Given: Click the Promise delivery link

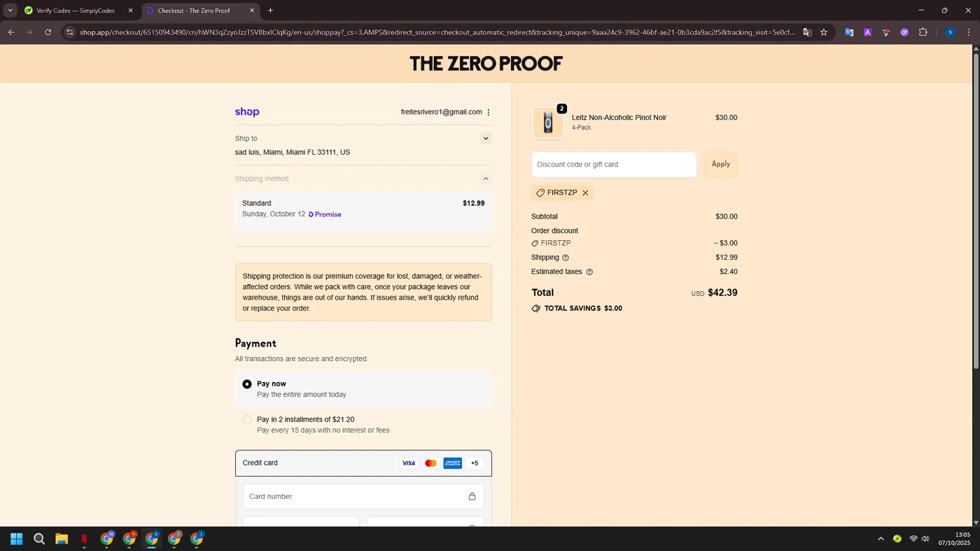Looking at the screenshot, I should (325, 215).
